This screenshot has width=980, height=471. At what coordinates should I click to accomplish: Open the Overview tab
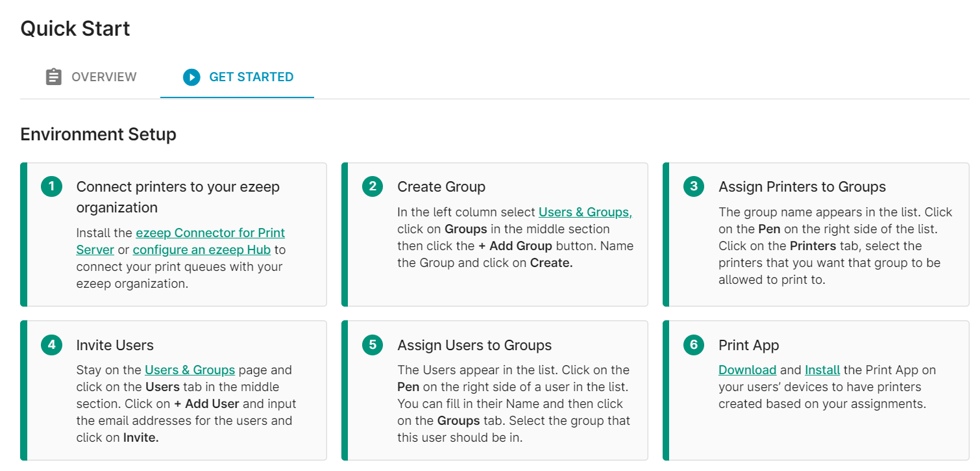pyautogui.click(x=91, y=77)
